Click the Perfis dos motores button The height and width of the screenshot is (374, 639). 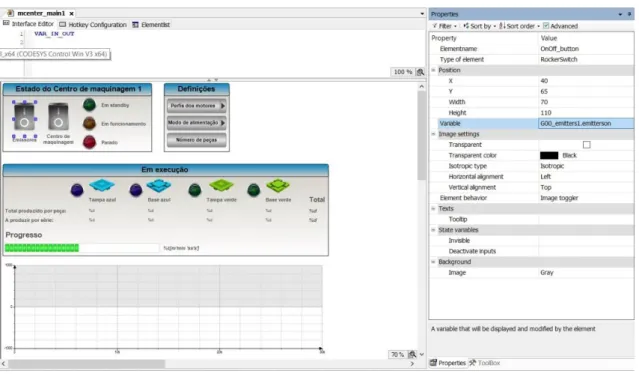[196, 106]
